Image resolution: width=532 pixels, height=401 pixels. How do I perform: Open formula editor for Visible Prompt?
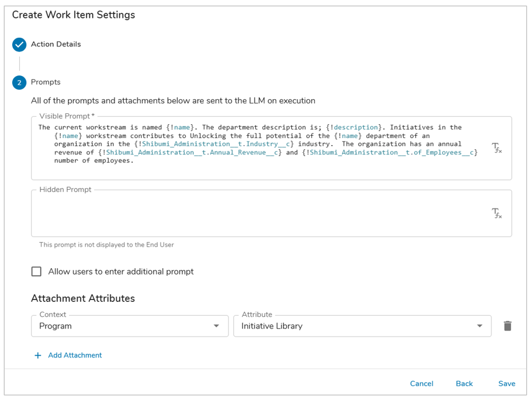pos(497,149)
